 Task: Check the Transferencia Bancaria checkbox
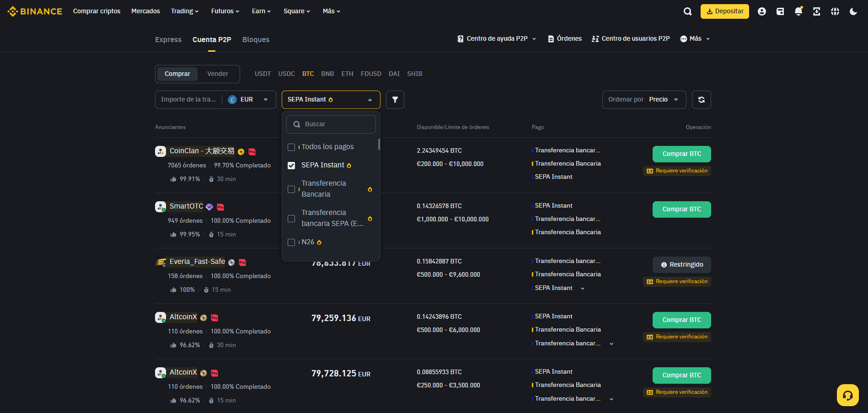291,189
